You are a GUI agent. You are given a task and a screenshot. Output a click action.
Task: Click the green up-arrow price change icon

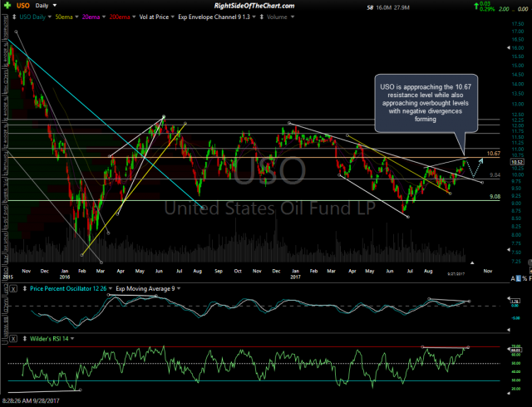click(476, 5)
